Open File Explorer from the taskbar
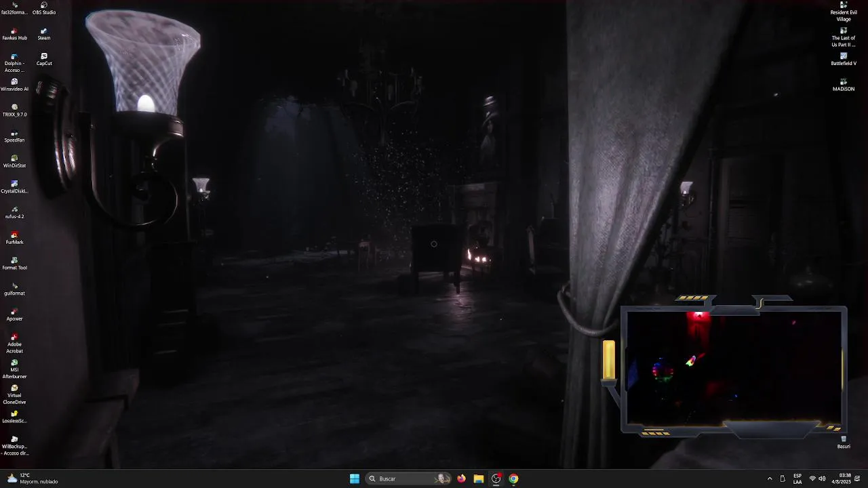 pyautogui.click(x=479, y=479)
